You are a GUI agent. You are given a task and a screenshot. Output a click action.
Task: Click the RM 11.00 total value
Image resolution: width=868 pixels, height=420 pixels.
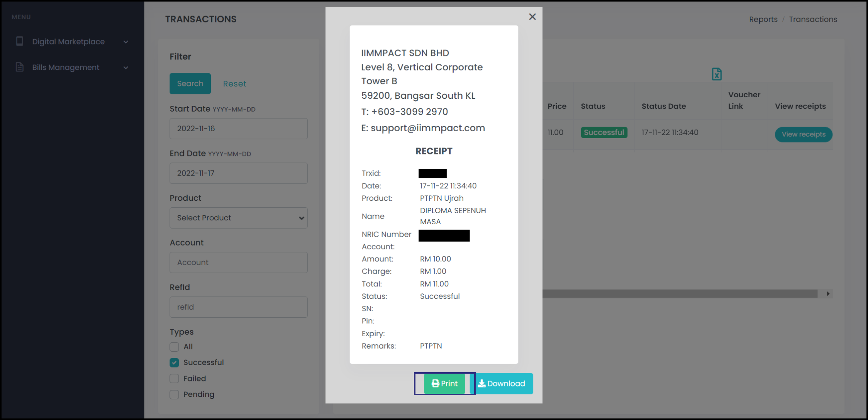pos(434,284)
